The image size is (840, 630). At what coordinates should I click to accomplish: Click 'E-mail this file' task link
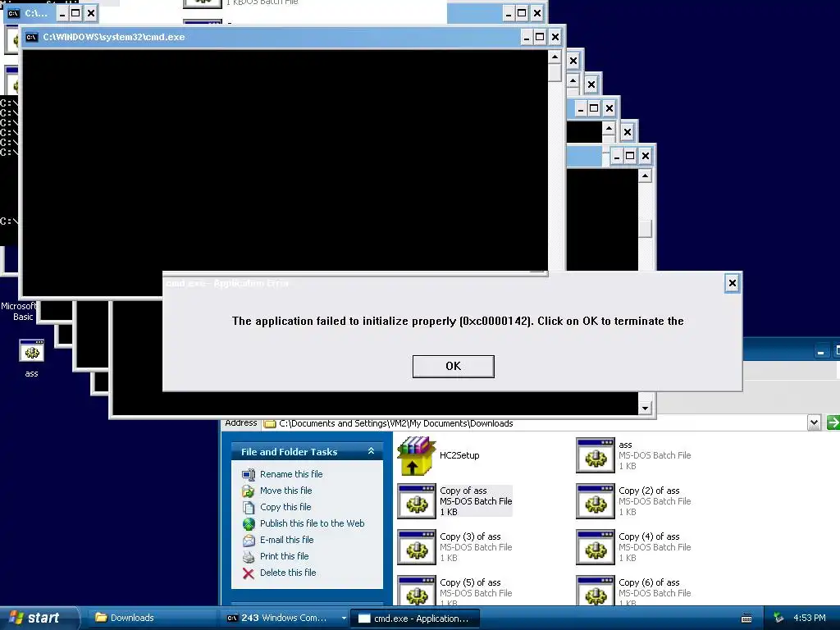tap(286, 540)
